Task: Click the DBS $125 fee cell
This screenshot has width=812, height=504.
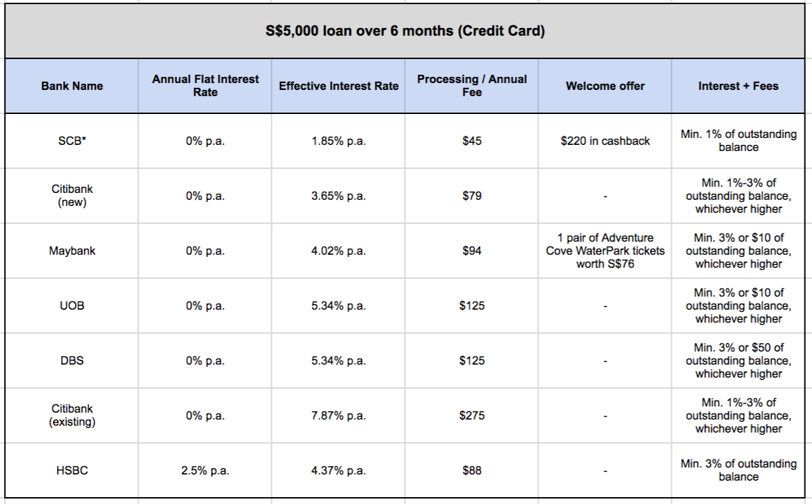Action: pos(471,360)
